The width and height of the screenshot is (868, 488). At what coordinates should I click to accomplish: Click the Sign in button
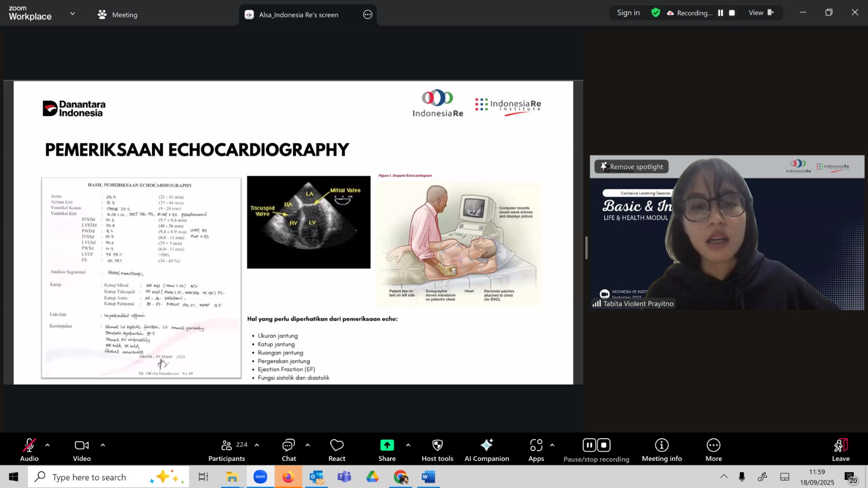pyautogui.click(x=628, y=13)
